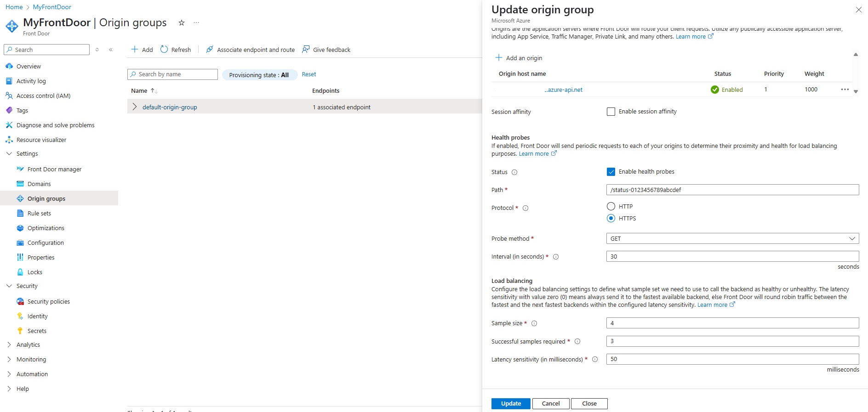
Task: Collapse the sidebar with double chevron
Action: click(x=111, y=50)
